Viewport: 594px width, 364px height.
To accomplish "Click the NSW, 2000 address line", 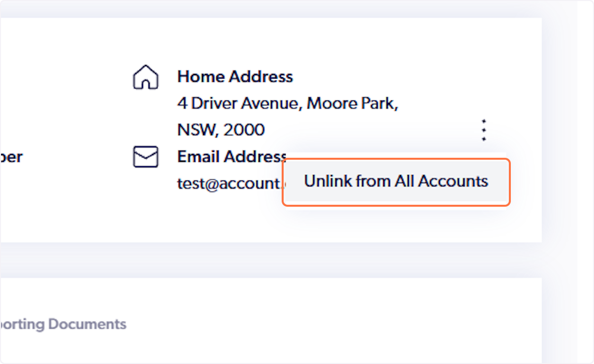I will [221, 129].
